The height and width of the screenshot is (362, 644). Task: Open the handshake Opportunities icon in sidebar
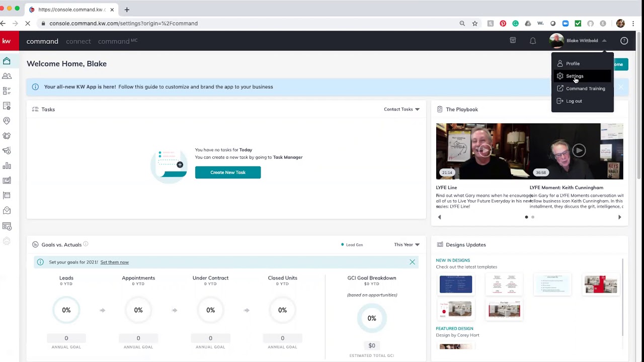click(7, 136)
